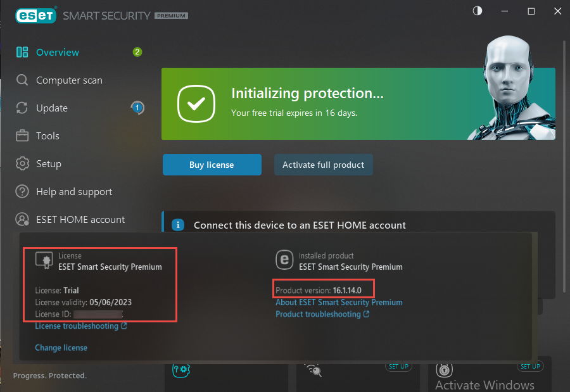Click the installed product 'e' icon
Image resolution: width=570 pixels, height=392 pixels.
pyautogui.click(x=284, y=260)
